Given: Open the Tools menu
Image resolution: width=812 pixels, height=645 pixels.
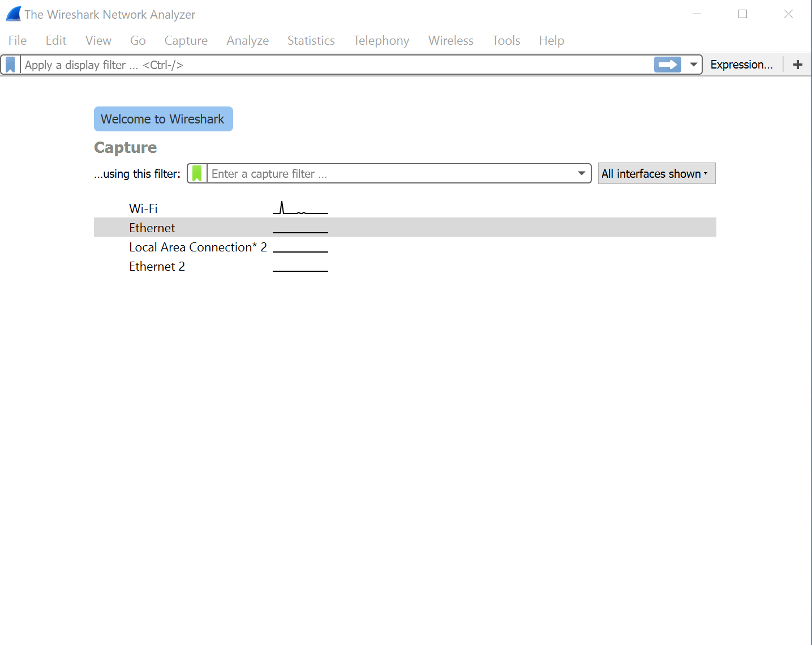Looking at the screenshot, I should point(506,40).
